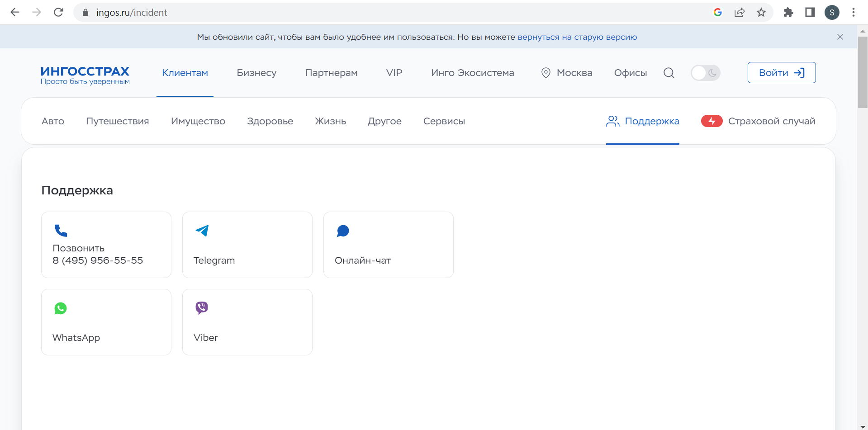Viewport: 868px width, 430px height.
Task: Click the browser back arrow
Action: pyautogui.click(x=15, y=12)
